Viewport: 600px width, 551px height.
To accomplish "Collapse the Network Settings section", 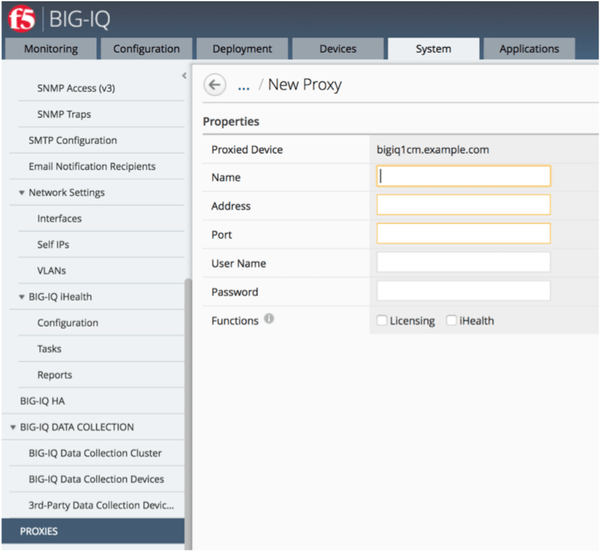I will pyautogui.click(x=22, y=192).
